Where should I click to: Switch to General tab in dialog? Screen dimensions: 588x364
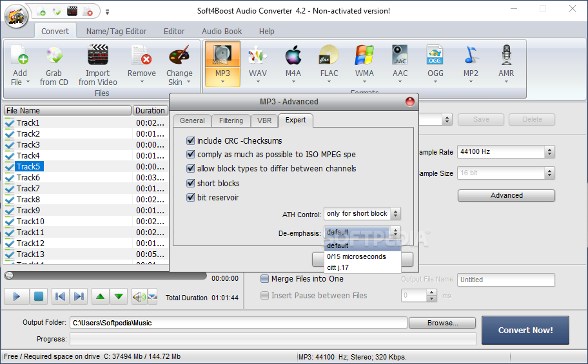[x=192, y=120]
